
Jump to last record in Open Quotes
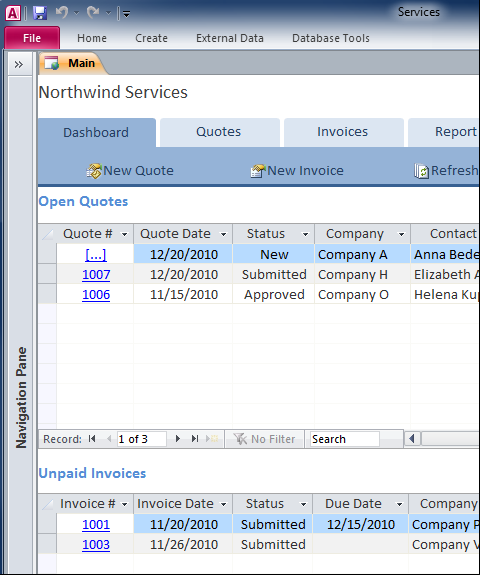coord(195,439)
